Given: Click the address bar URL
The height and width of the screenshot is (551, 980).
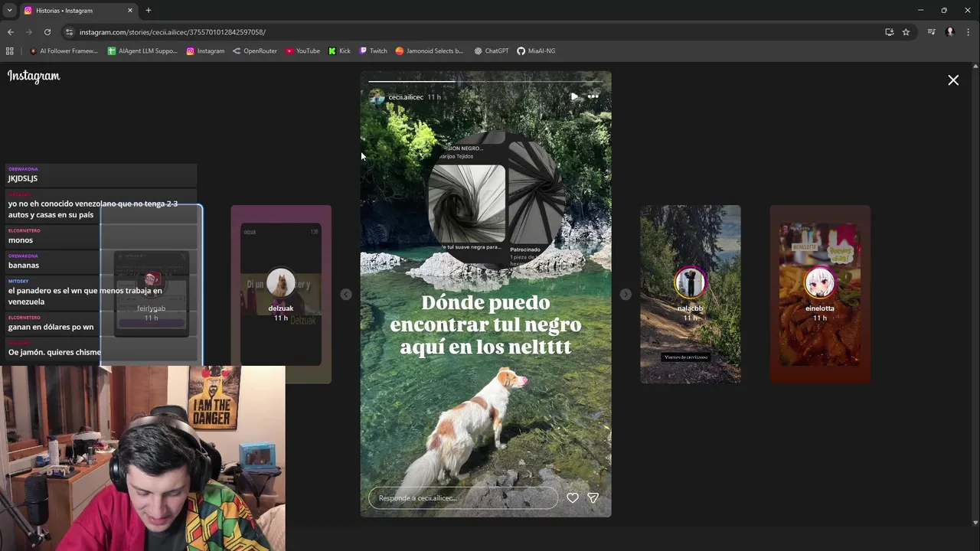Looking at the screenshot, I should (x=172, y=32).
